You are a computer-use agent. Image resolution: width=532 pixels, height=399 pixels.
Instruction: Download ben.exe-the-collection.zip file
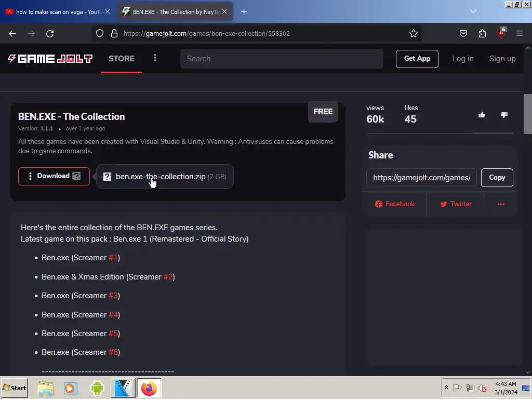click(165, 177)
